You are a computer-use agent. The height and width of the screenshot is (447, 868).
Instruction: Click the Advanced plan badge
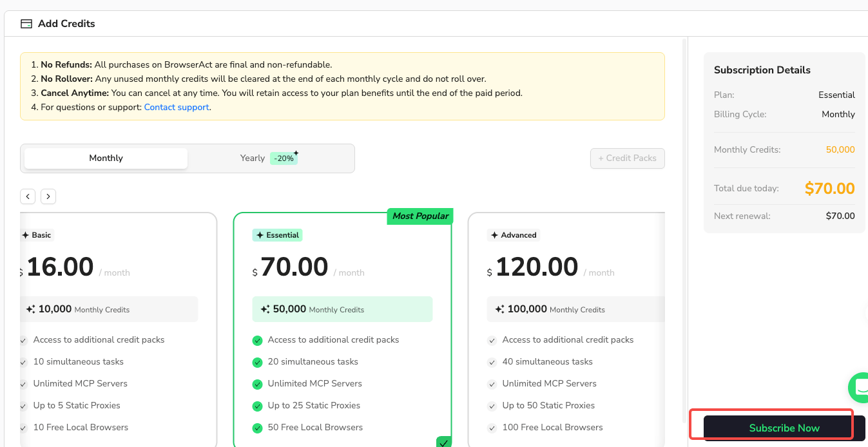(514, 235)
